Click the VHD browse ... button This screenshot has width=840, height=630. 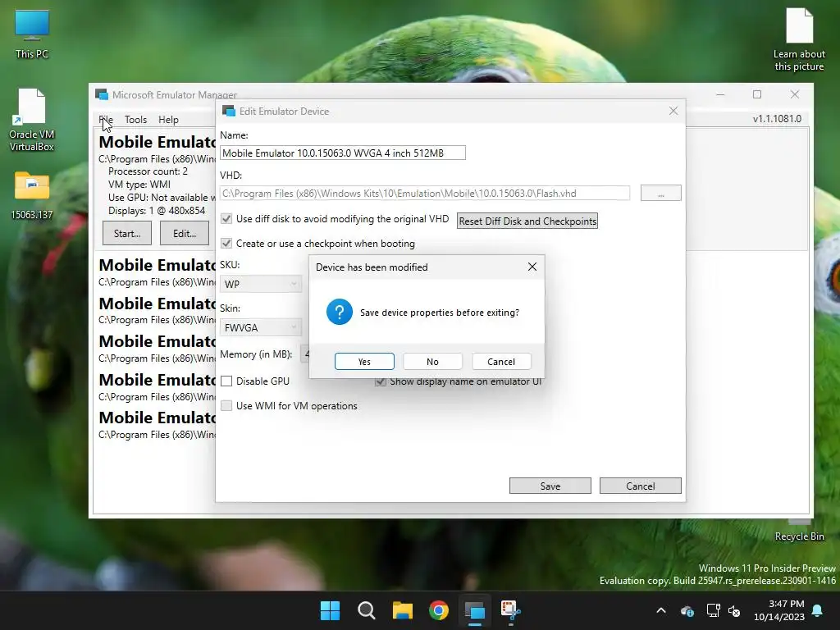pos(660,193)
